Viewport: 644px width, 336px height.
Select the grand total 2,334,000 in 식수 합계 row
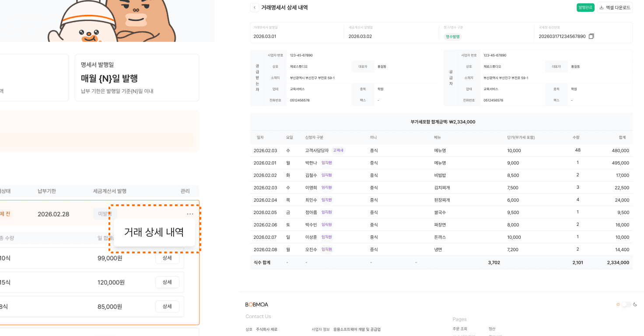pos(618,262)
